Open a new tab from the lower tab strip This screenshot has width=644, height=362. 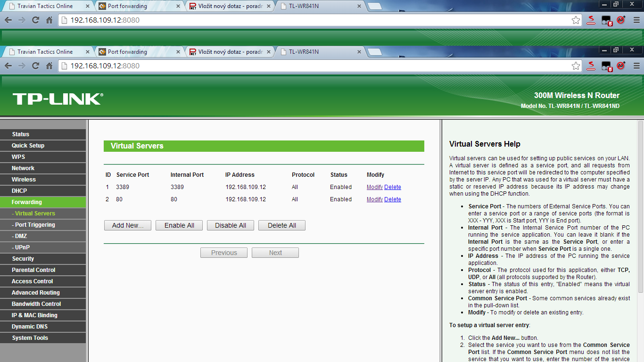coord(375,52)
